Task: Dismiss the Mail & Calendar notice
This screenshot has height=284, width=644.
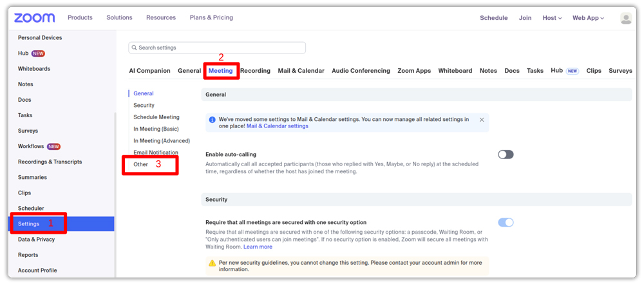Action: [482, 120]
